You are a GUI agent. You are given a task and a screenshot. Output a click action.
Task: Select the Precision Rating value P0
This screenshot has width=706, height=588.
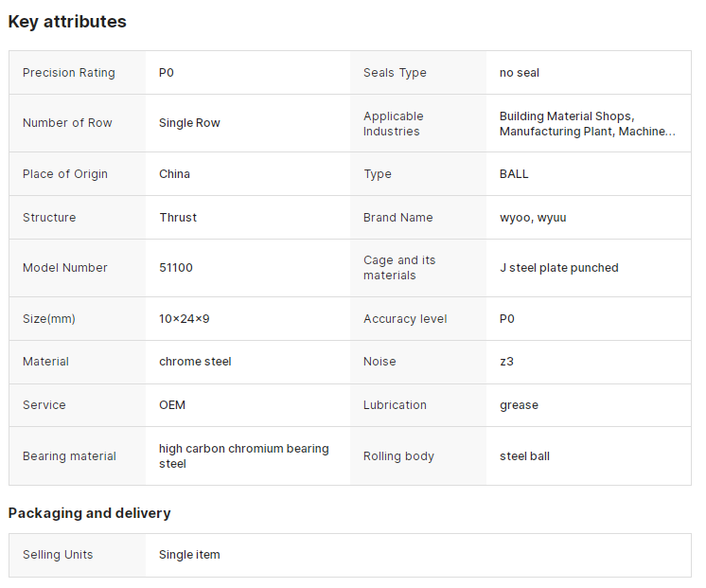[x=167, y=73]
